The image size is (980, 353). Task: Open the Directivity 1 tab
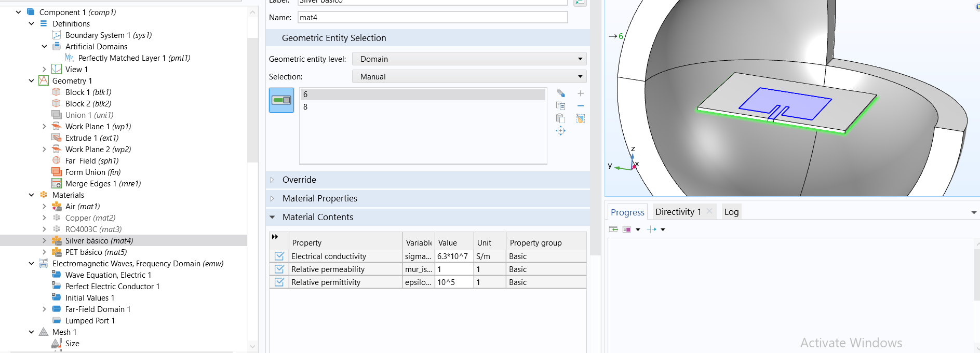pos(678,212)
